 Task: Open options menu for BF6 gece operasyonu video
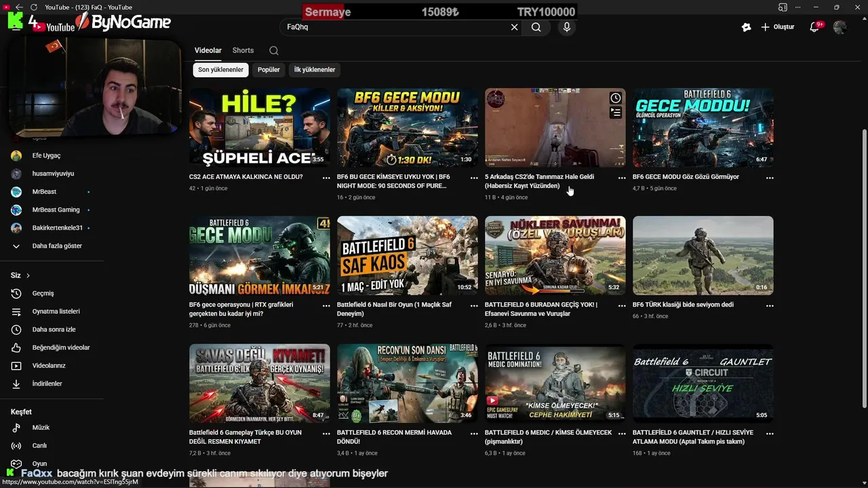click(x=326, y=306)
